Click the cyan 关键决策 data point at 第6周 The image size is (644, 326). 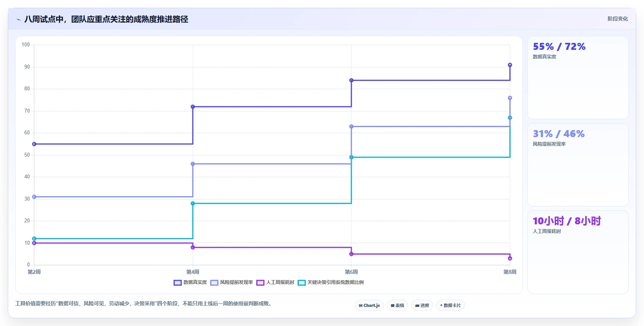[x=351, y=157]
